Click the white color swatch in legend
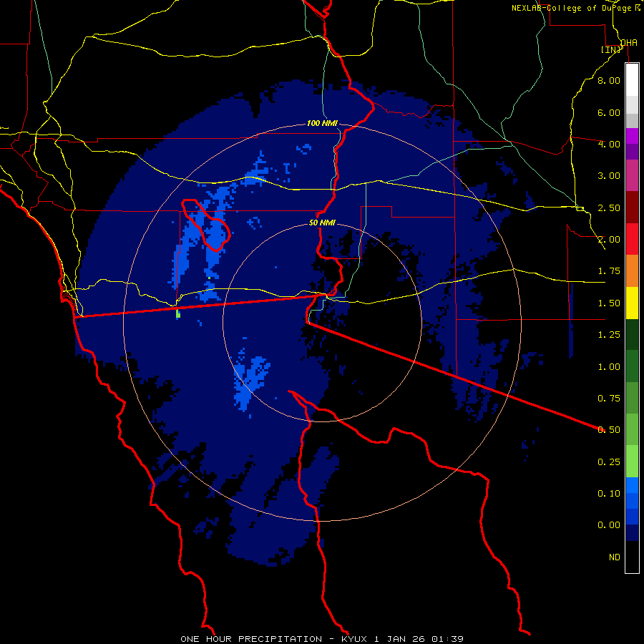 coord(632,80)
